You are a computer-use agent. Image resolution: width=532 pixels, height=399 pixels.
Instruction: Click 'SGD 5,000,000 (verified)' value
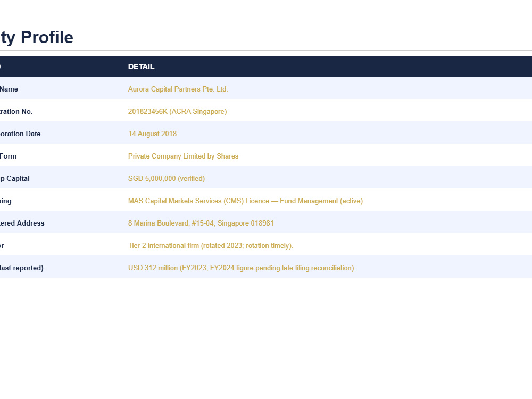click(x=166, y=179)
